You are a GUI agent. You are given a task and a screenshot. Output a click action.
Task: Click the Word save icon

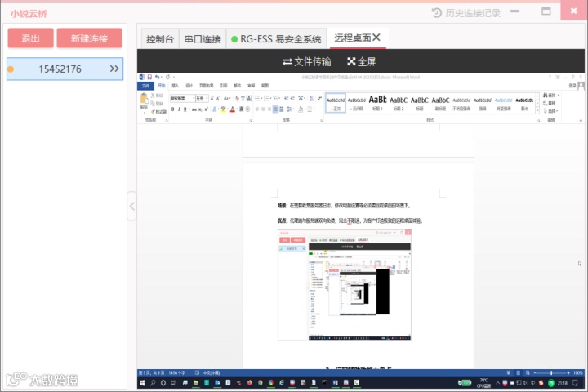(149, 77)
